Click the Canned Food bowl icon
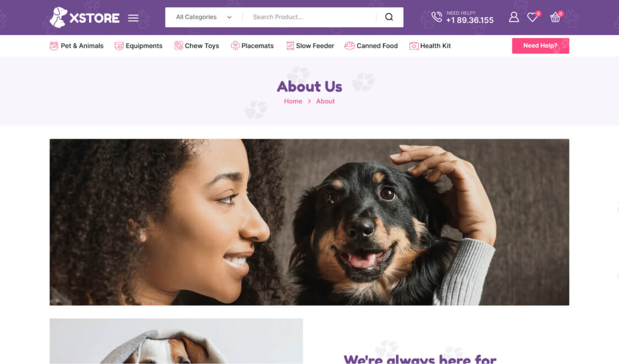Image resolution: width=619 pixels, height=364 pixels. [349, 46]
